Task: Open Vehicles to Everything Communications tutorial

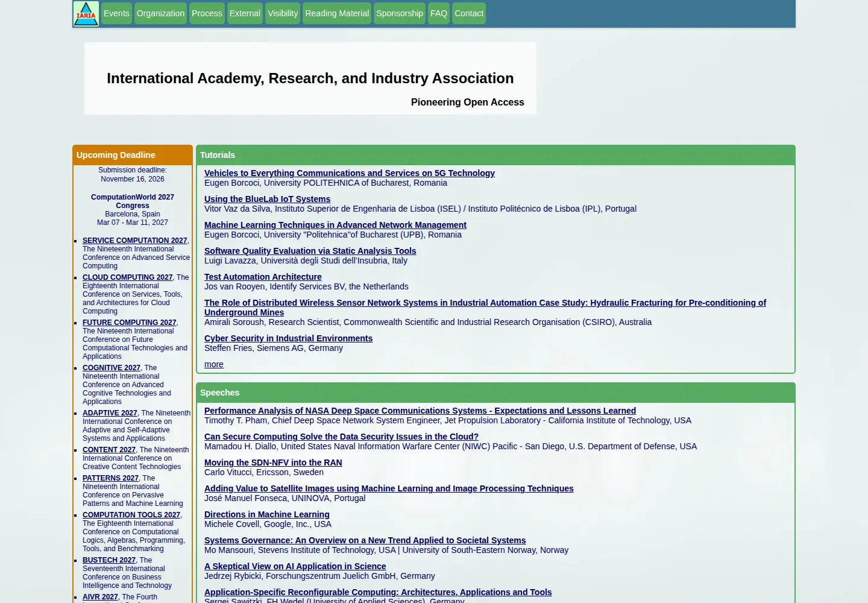Action: pyautogui.click(x=350, y=173)
